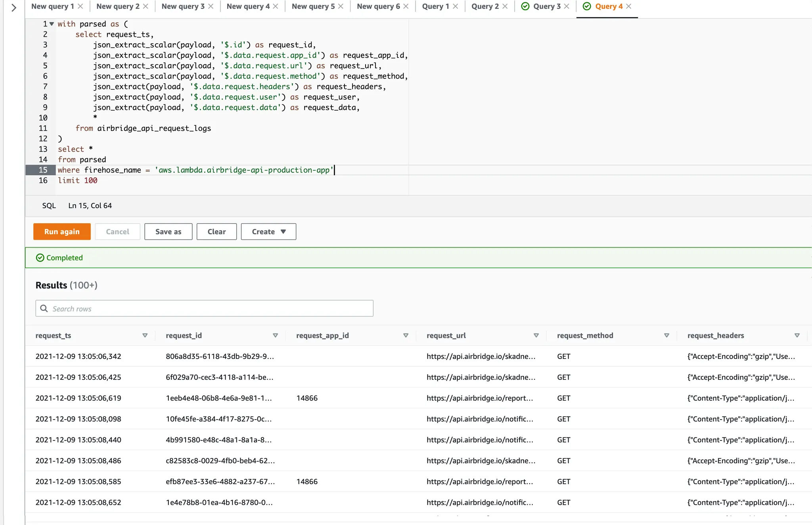Expand the left sidebar chevron
The width and height of the screenshot is (812, 525).
point(14,8)
